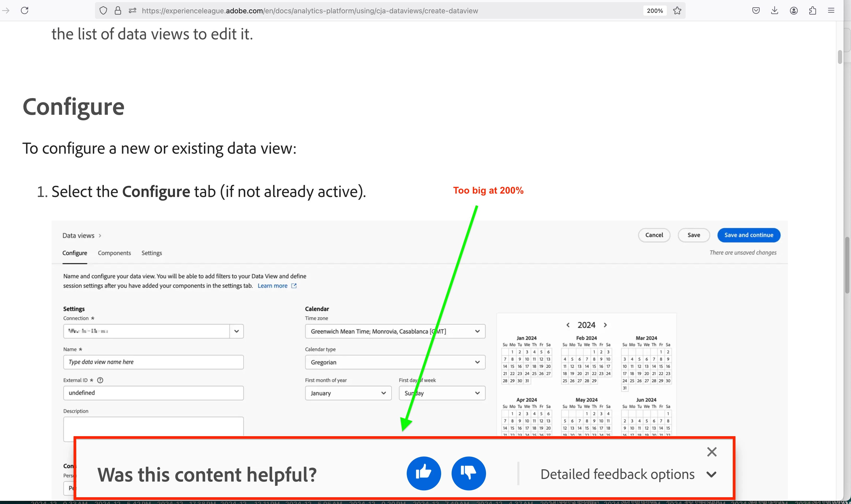Viewport: 851px width, 504px height.
Task: Click the site permissions icon
Action: pyautogui.click(x=133, y=10)
